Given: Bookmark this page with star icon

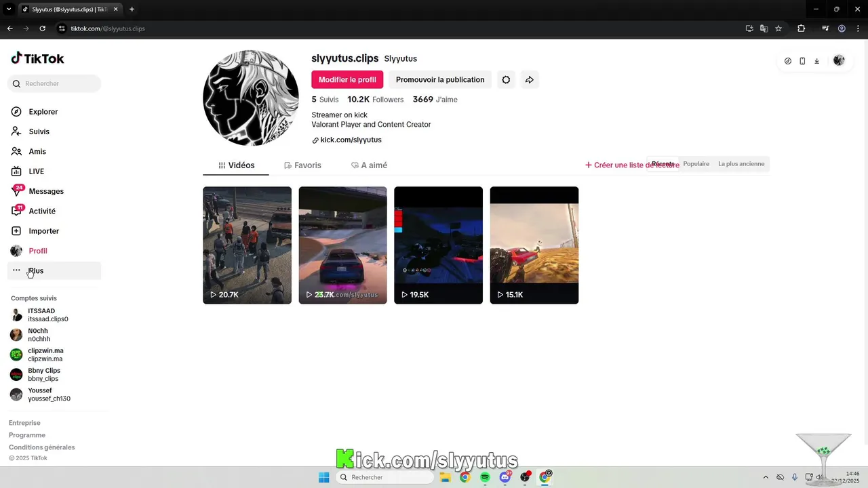Looking at the screenshot, I should click(778, 28).
